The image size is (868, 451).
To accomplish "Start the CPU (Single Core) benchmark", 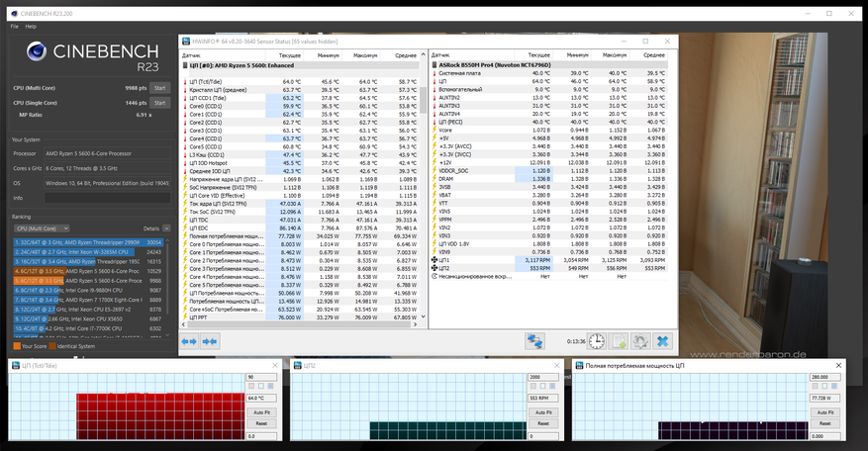I will coord(158,102).
